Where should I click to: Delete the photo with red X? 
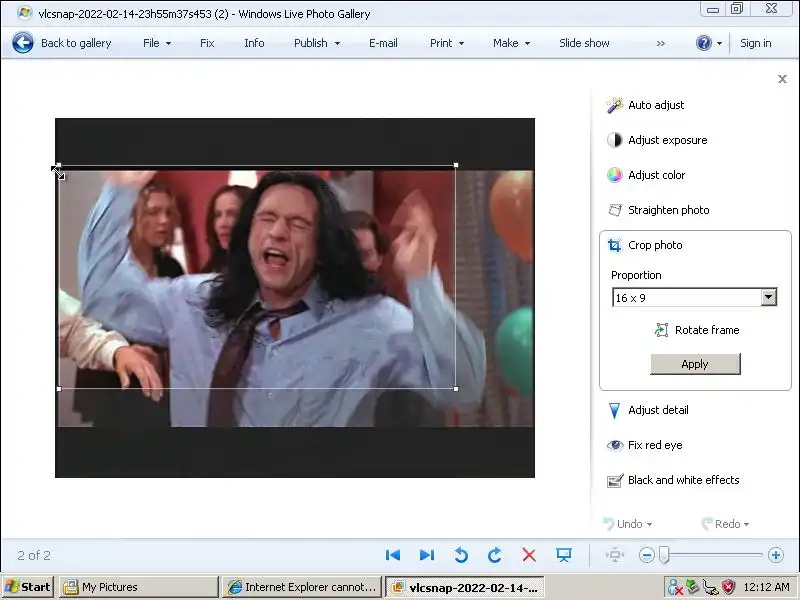(529, 555)
